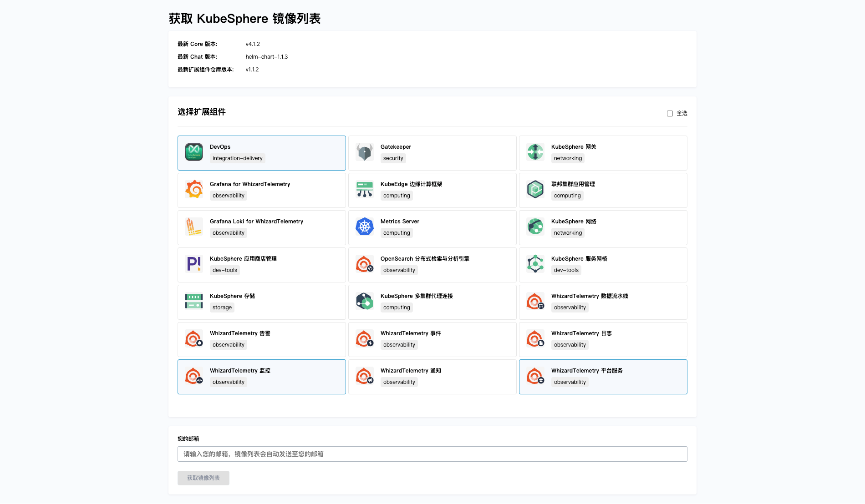Screen dimensions: 865x504
Task: Click the storage tag under KubeSphere 存储
Action: pyautogui.click(x=222, y=307)
